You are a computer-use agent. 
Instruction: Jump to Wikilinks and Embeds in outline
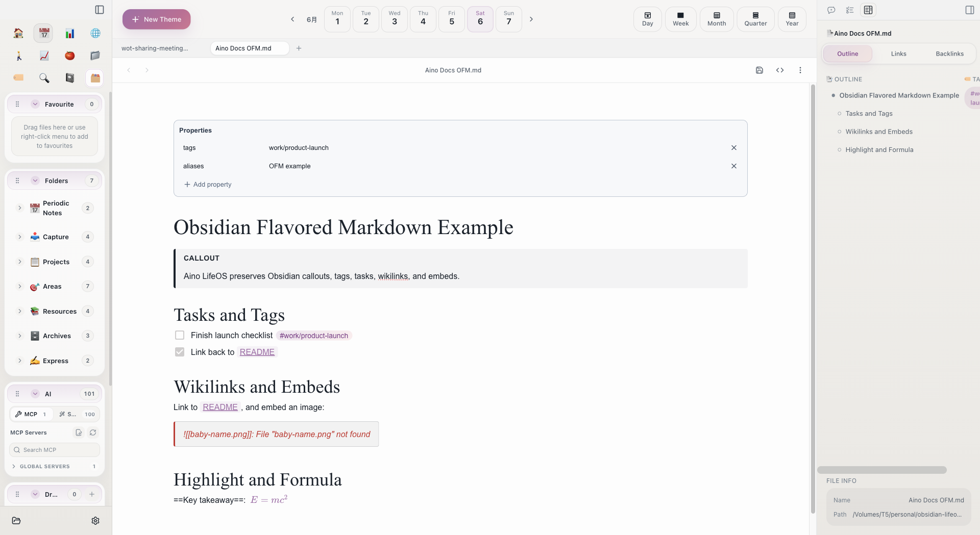pyautogui.click(x=879, y=132)
